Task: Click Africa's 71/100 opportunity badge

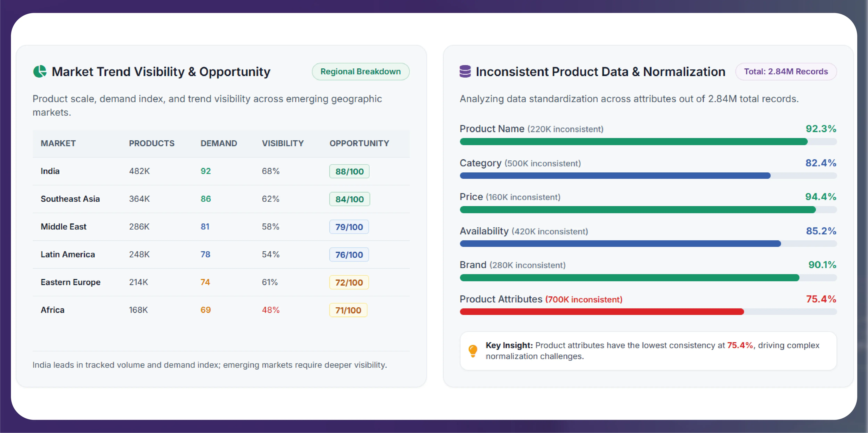Action: pyautogui.click(x=348, y=310)
